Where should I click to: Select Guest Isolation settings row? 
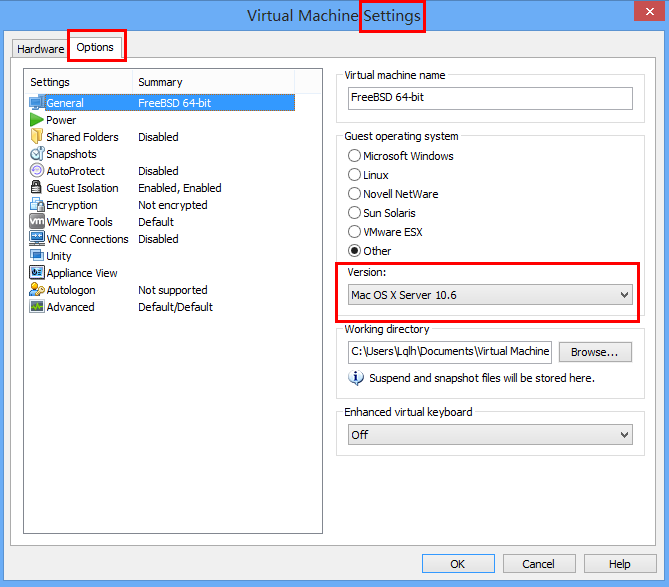point(162,188)
